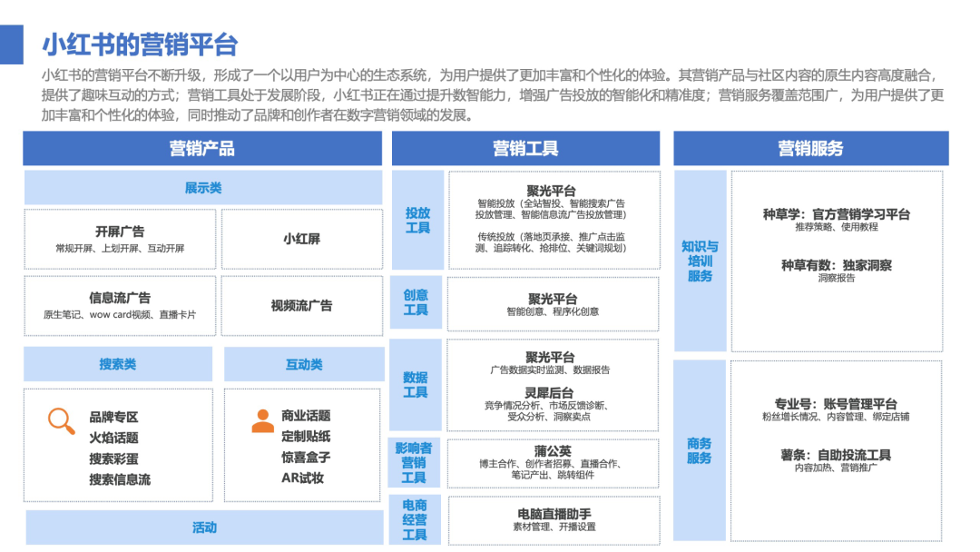
Task: Click the 影响者营销工具 label block
Action: (x=414, y=463)
